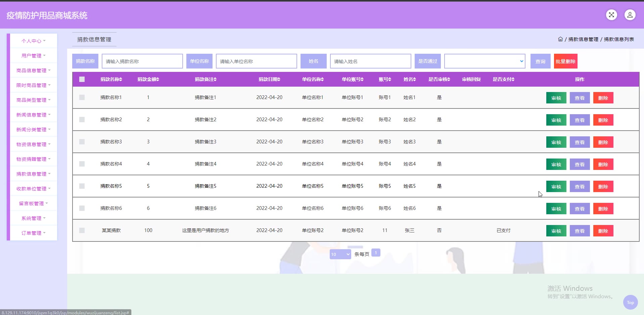The height and width of the screenshot is (315, 644).
Task: Click the 请输入捐款名称 search field
Action: pos(142,61)
